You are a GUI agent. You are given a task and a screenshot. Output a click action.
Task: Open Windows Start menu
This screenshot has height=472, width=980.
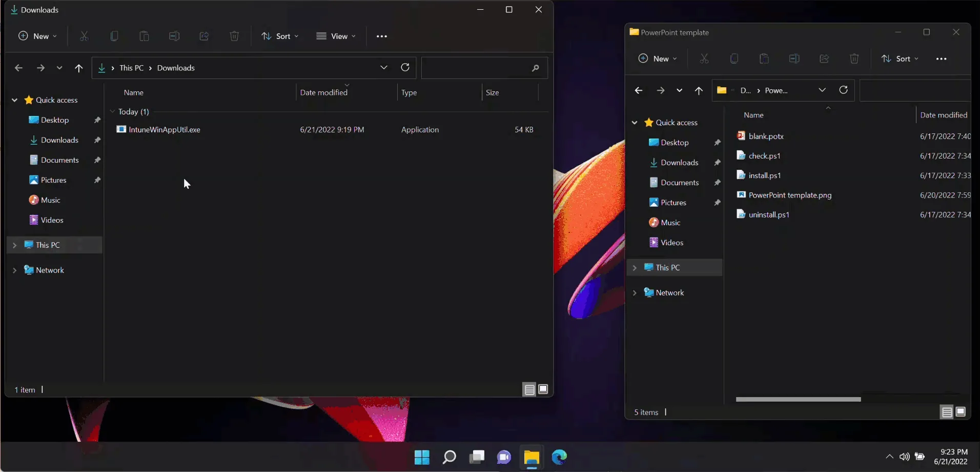[x=422, y=457]
